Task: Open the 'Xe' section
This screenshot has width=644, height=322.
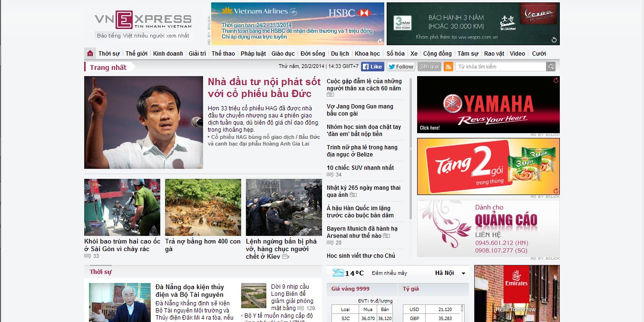Action: pos(414,53)
